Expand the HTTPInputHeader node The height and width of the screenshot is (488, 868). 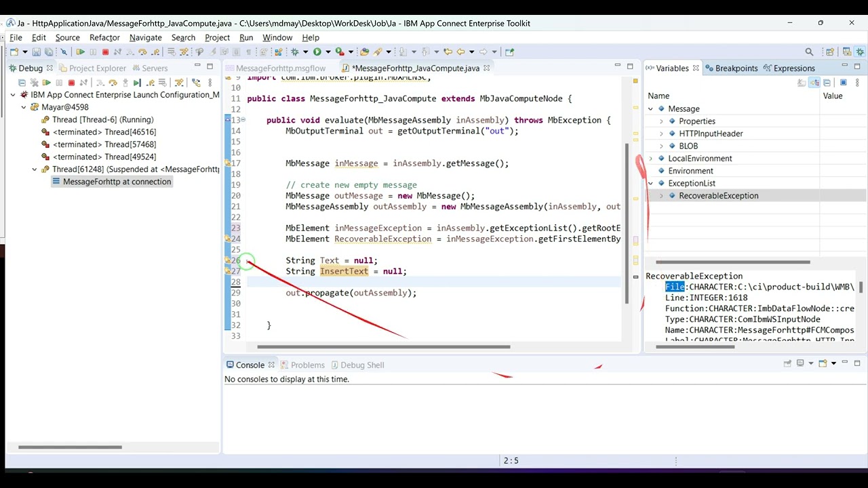(x=662, y=134)
